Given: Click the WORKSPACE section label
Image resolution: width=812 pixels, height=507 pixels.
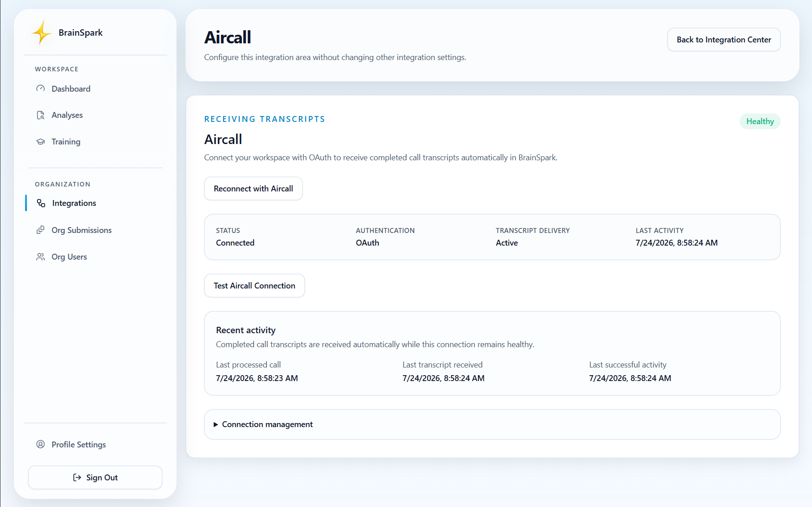Looking at the screenshot, I should pyautogui.click(x=57, y=69).
